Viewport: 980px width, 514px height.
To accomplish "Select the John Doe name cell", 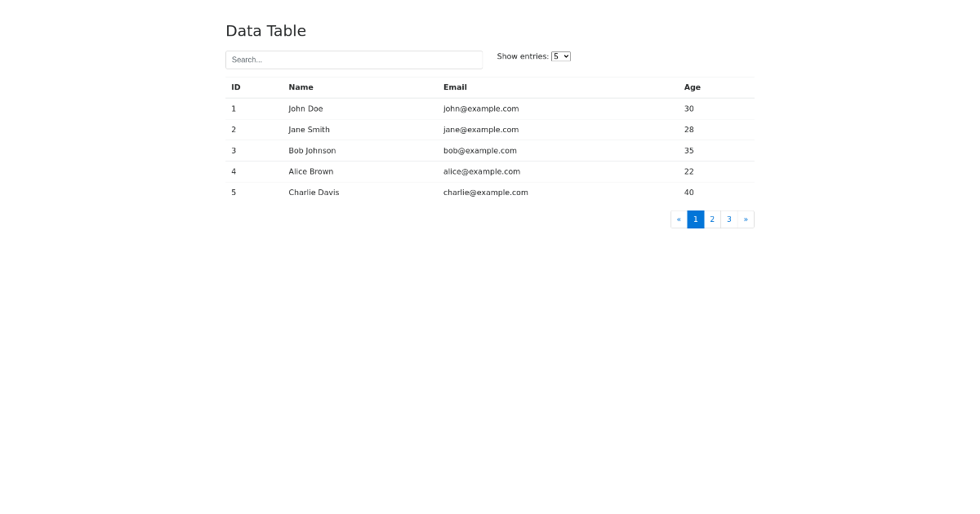I will click(x=305, y=109).
